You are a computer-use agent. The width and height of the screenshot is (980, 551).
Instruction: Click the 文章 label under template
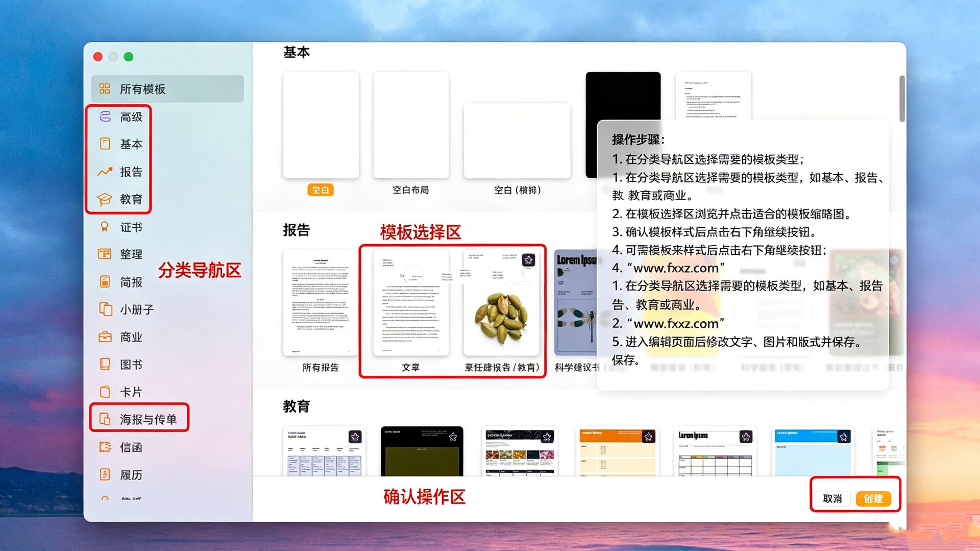(410, 367)
